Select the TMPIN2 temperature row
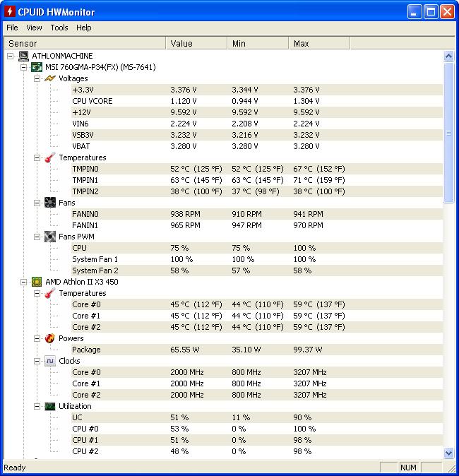 (x=256, y=191)
